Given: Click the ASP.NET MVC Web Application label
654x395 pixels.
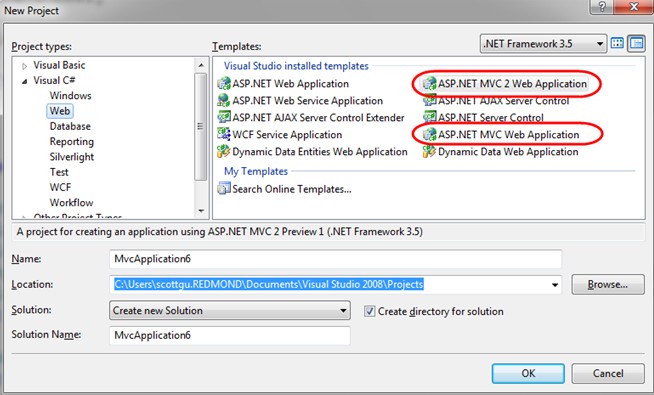Looking at the screenshot, I should (x=508, y=134).
